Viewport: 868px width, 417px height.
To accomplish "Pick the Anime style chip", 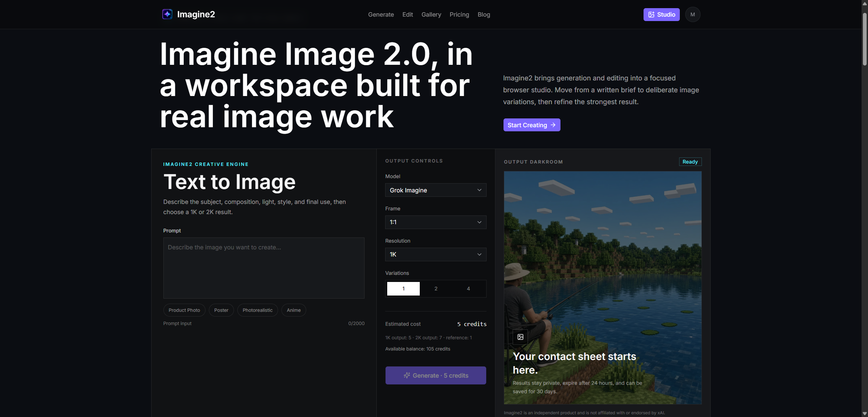I will [x=294, y=310].
